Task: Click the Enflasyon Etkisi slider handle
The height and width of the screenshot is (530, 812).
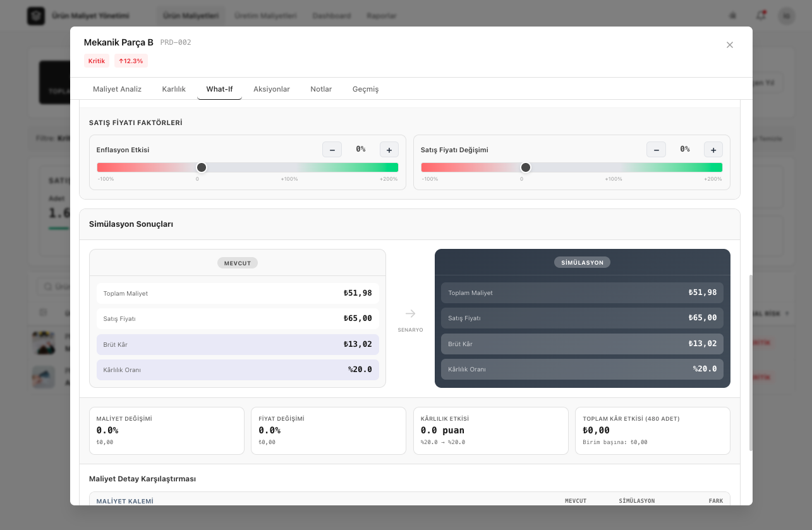Action: click(202, 167)
